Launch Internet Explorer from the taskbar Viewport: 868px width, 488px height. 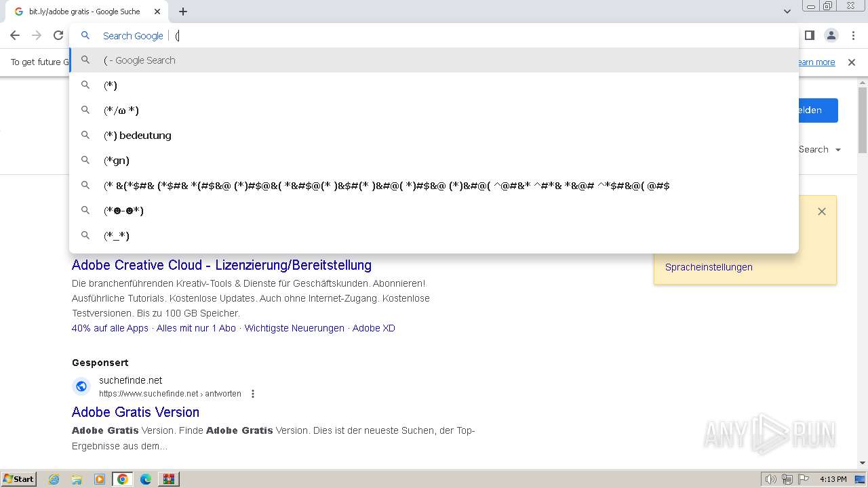54,479
